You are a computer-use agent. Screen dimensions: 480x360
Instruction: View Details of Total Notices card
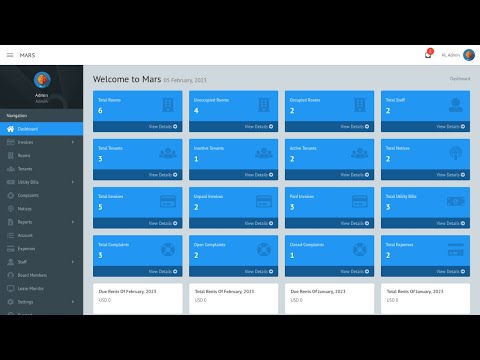pos(451,175)
